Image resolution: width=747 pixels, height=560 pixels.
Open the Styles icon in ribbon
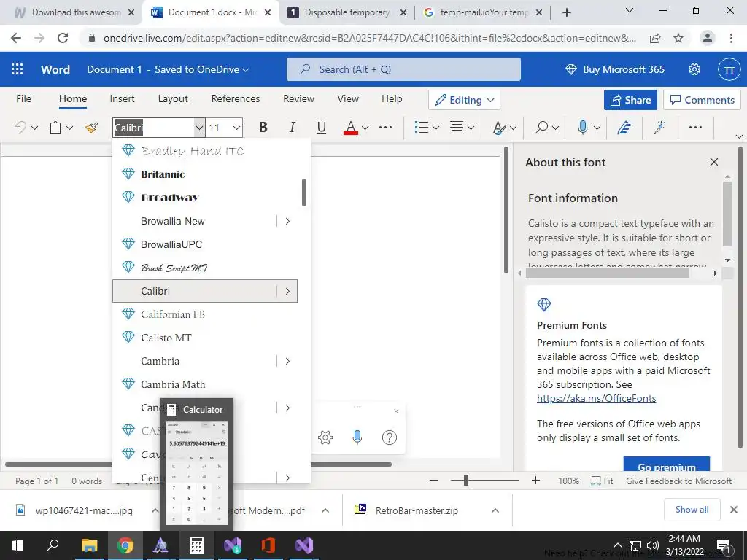click(x=499, y=127)
